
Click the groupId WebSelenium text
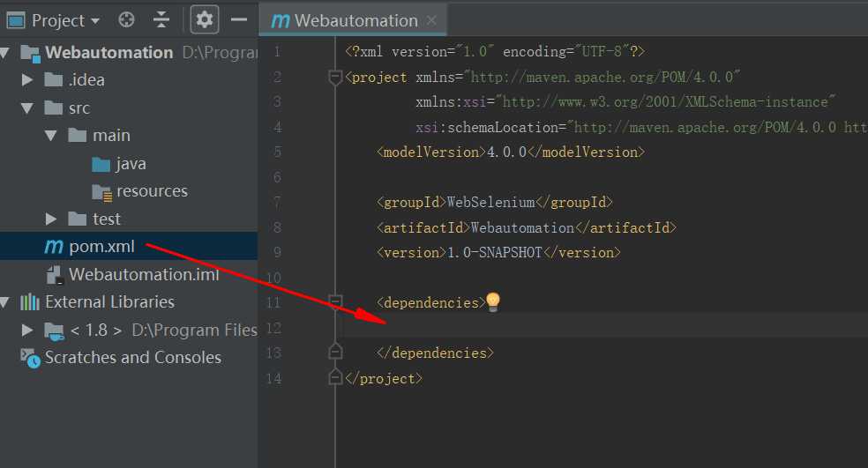point(490,203)
